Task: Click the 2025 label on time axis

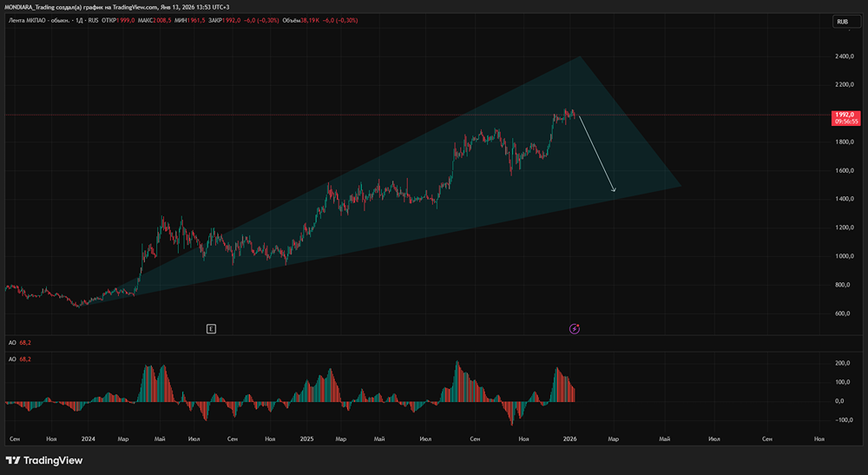Action: click(x=306, y=439)
